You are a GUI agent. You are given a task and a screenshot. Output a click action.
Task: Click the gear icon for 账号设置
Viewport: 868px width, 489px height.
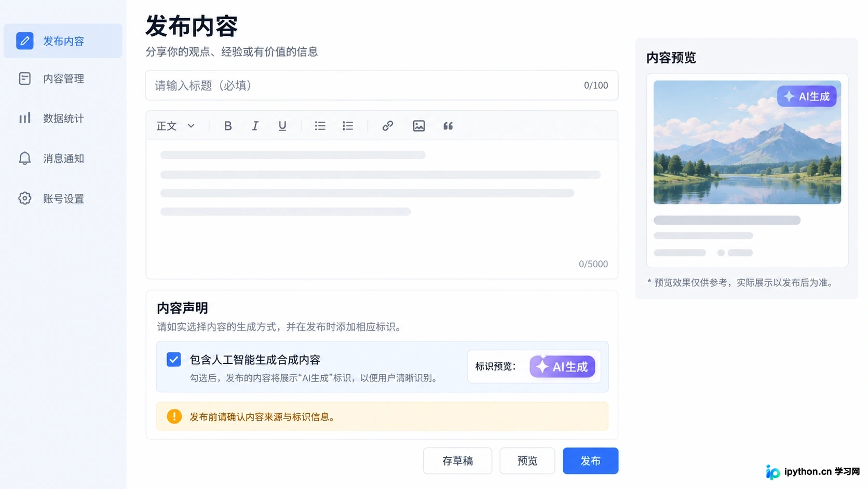pos(25,198)
